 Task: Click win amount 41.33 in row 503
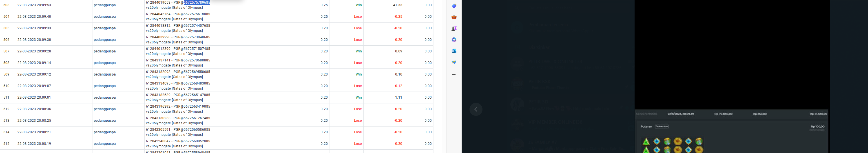pos(398,5)
